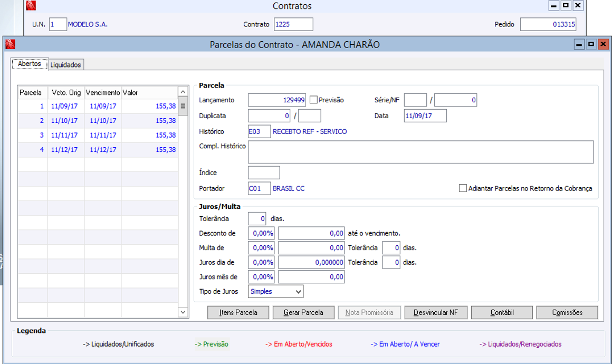Click the Desvincular NF button
Image resolution: width=612 pixels, height=364 pixels.
pyautogui.click(x=436, y=312)
